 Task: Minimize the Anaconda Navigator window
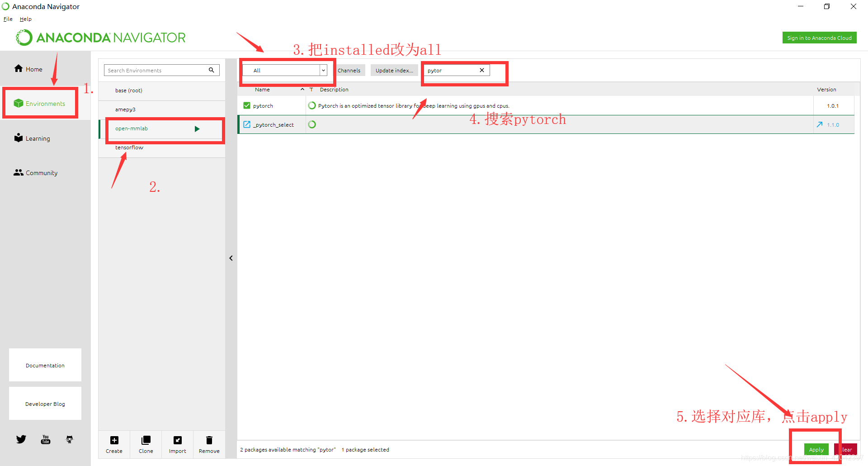(x=801, y=6)
